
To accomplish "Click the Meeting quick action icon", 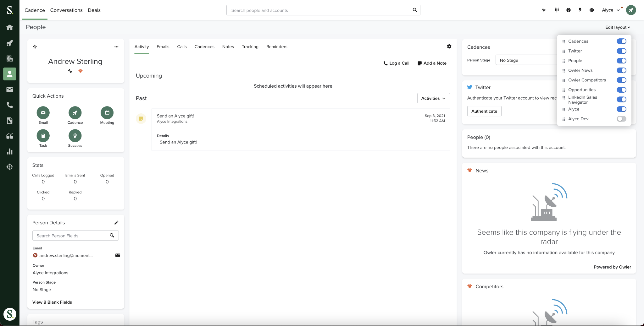I will pos(107,113).
